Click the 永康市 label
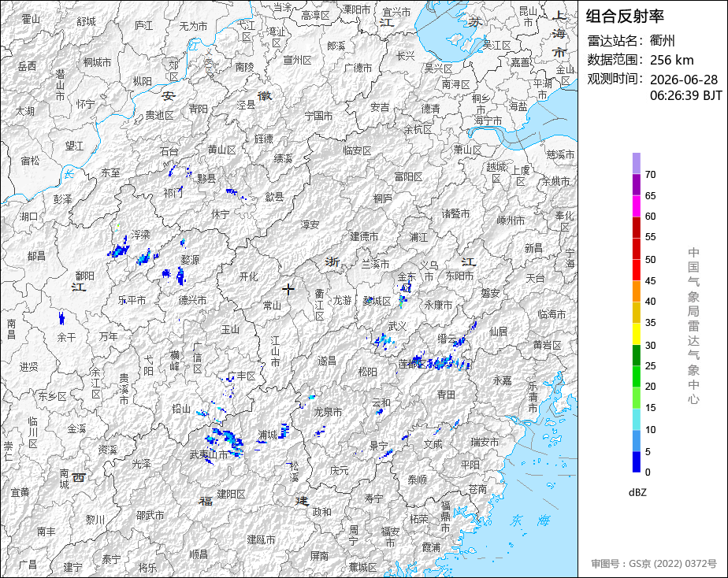Viewport: 728px width, 578px height. click(438, 306)
